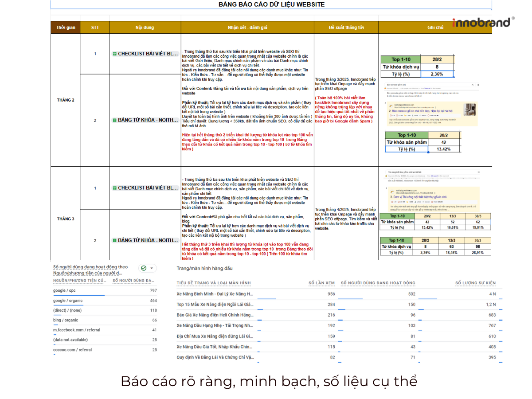Screen dimensions: 532x399
Task: Click the Sheets icon on THÁNG 3 CHECKLIST chip
Action: tap(114, 188)
